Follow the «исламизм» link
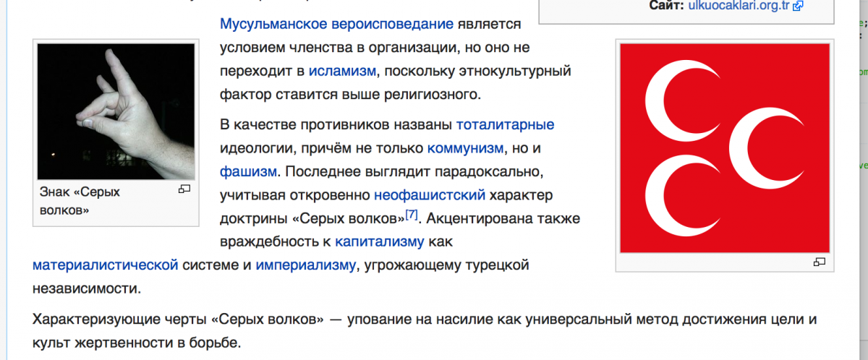This screenshot has width=868, height=360. [342, 70]
